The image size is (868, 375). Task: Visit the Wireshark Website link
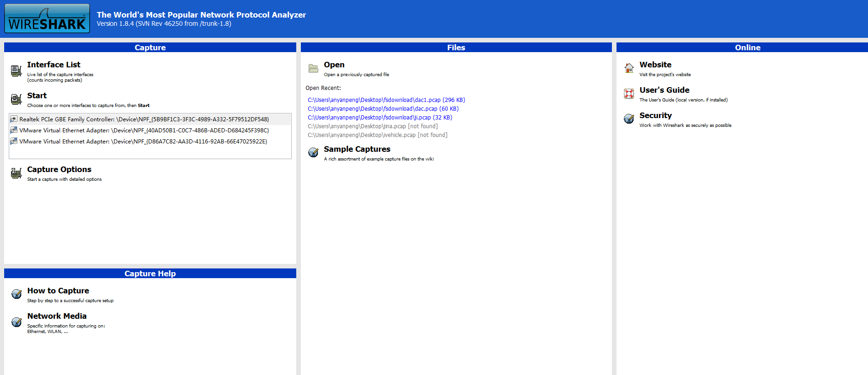tap(655, 65)
